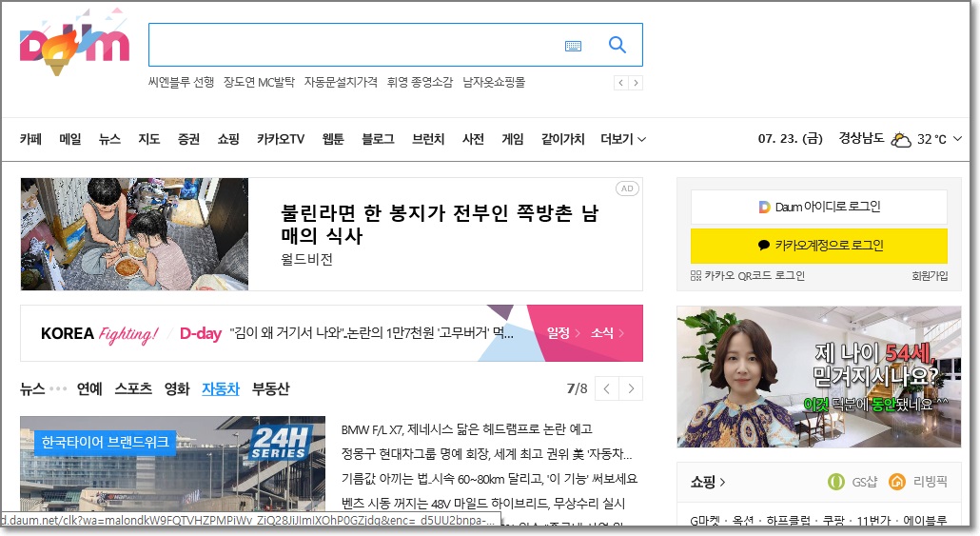Select the 자동차 news tab

pos(221,389)
